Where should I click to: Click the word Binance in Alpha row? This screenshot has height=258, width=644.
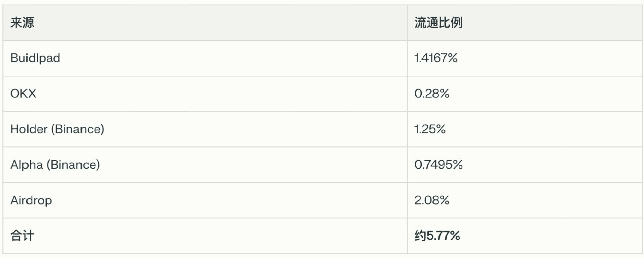pos(73,165)
